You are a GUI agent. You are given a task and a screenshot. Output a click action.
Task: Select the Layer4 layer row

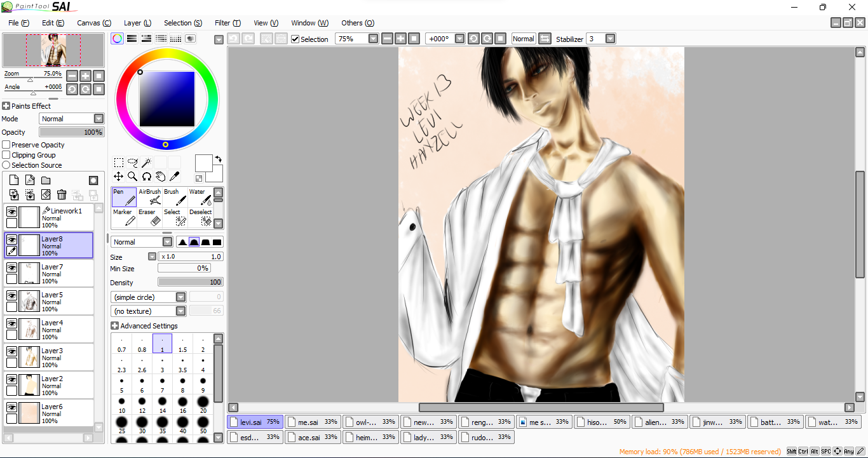click(49, 330)
